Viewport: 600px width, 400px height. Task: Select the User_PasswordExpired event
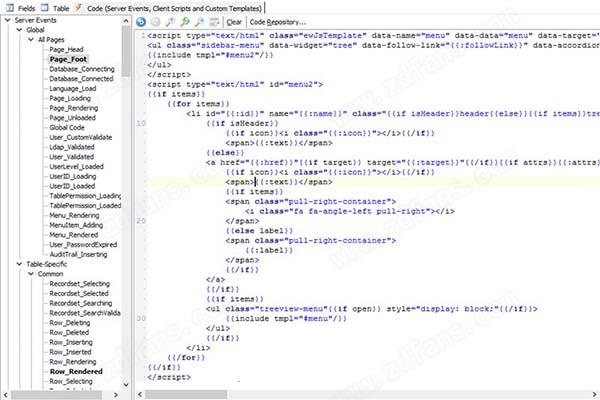pyautogui.click(x=83, y=245)
